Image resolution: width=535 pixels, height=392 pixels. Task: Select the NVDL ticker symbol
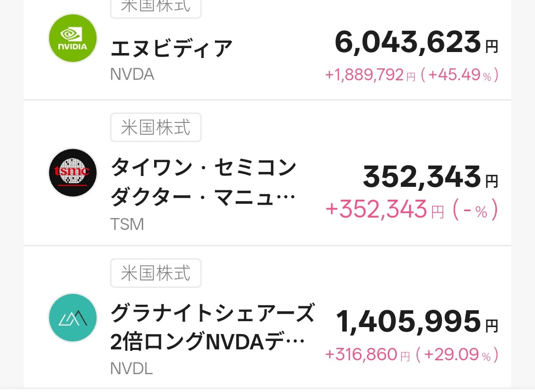tap(131, 369)
